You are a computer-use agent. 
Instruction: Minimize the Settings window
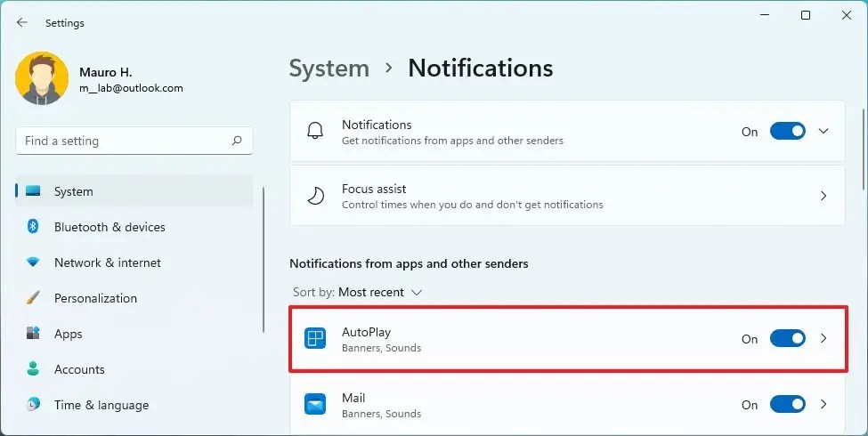tap(765, 15)
